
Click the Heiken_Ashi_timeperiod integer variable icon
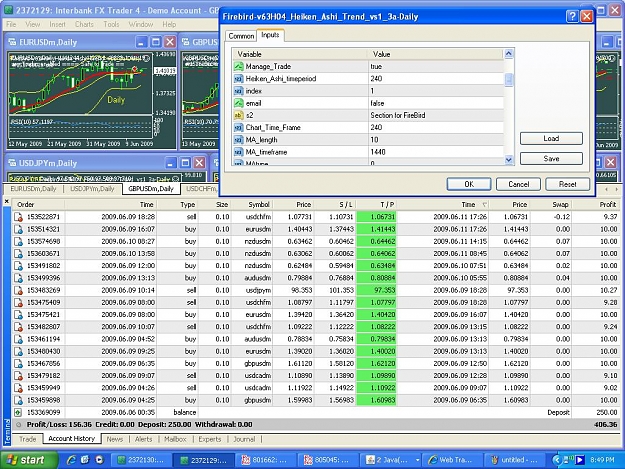pos(238,79)
